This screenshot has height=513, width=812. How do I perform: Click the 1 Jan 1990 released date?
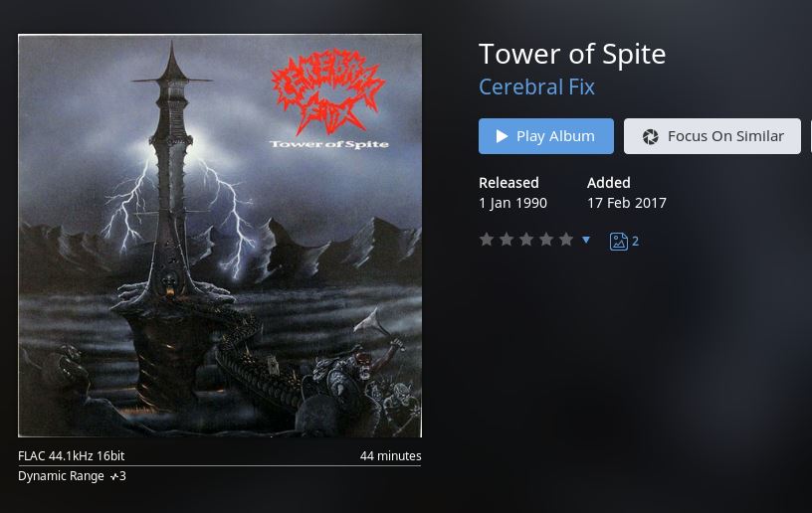tap(512, 203)
